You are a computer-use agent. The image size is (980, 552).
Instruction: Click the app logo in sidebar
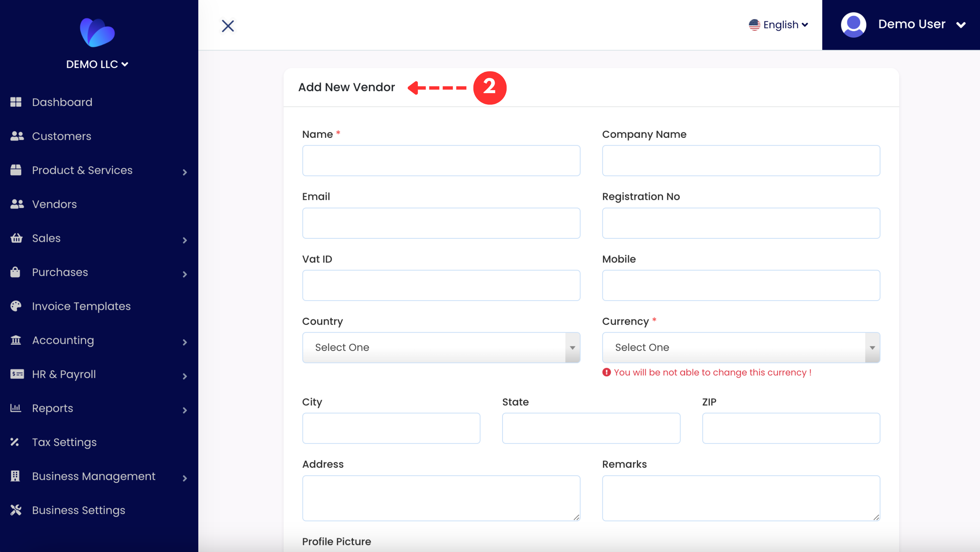(97, 33)
